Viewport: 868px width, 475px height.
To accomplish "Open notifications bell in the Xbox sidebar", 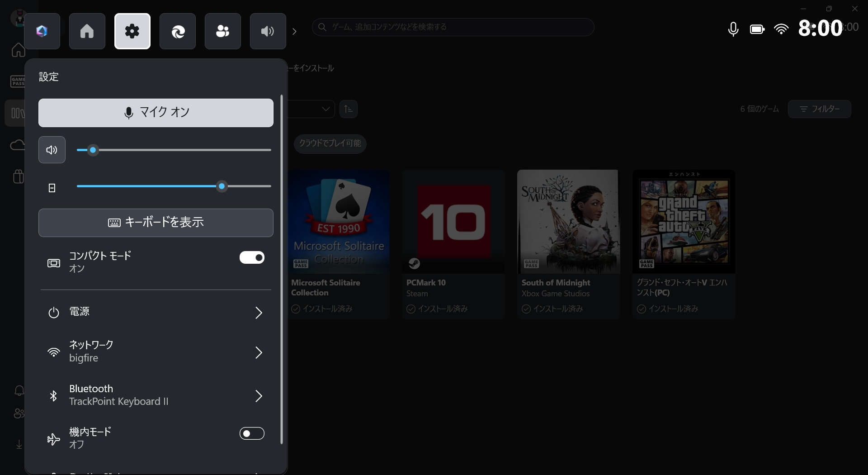I will [19, 391].
